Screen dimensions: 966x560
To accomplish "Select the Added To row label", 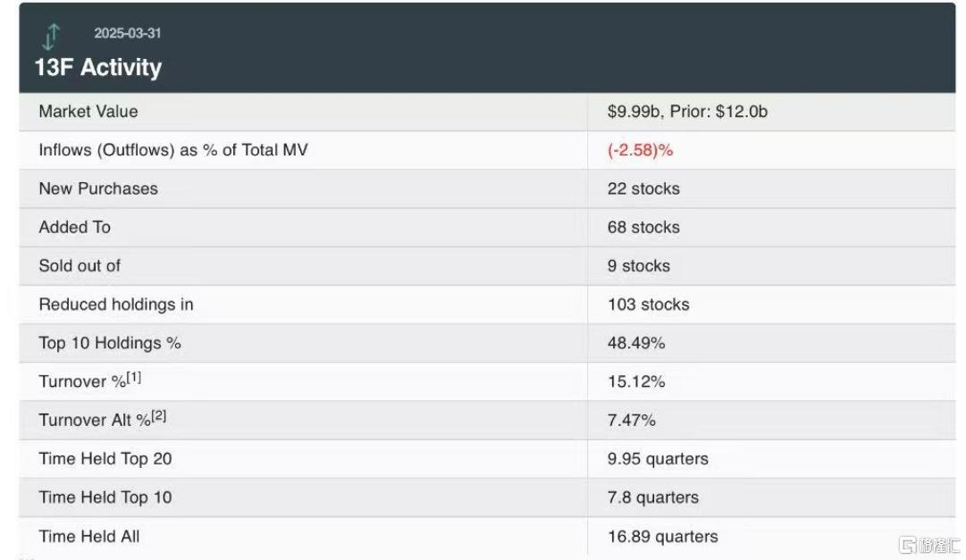I will pyautogui.click(x=74, y=228).
